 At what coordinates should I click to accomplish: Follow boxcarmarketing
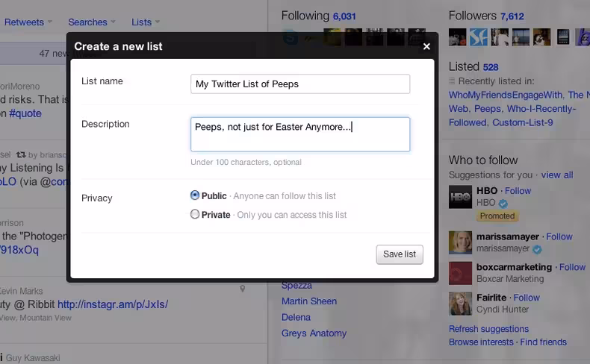tap(572, 267)
